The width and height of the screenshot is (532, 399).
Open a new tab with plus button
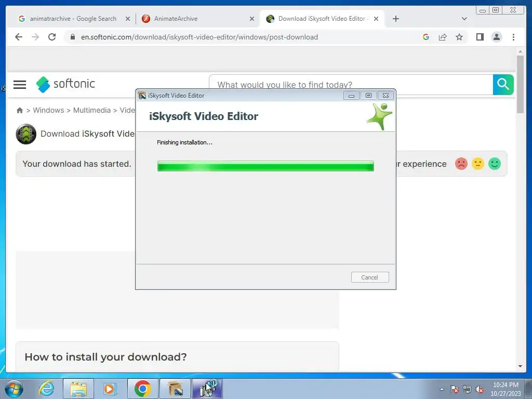pyautogui.click(x=395, y=19)
